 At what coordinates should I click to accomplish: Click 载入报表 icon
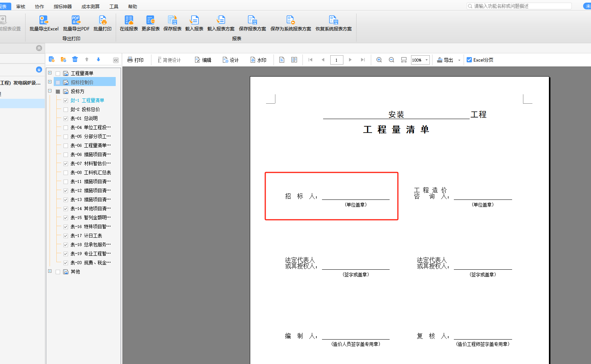point(194,20)
